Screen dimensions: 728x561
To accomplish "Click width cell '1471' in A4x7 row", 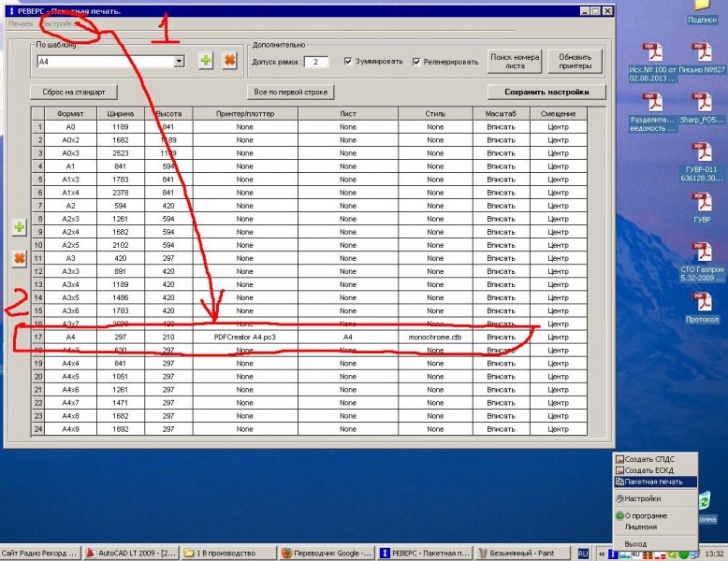I will (x=121, y=403).
